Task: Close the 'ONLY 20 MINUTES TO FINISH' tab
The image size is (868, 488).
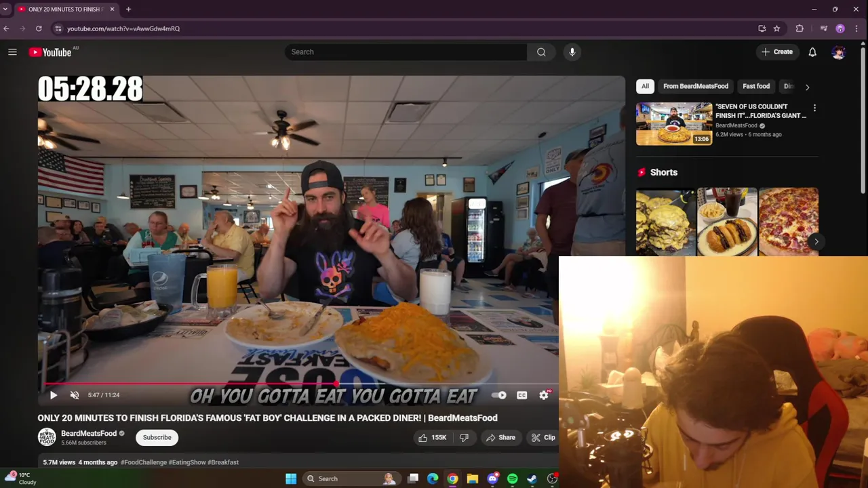Action: click(x=112, y=9)
